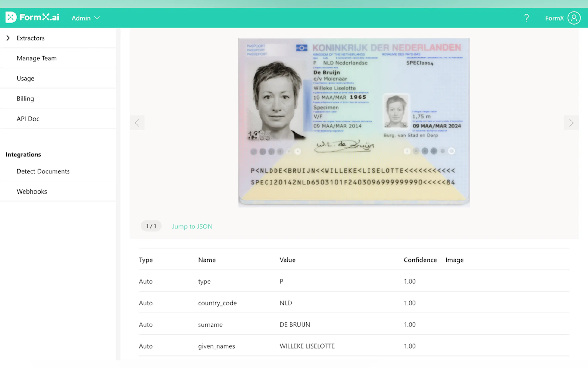
Task: Collapse the account menu chevron beside Admin
Action: tap(97, 18)
